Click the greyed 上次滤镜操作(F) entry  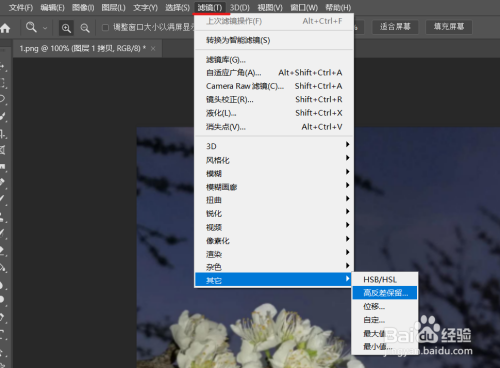tap(274, 21)
